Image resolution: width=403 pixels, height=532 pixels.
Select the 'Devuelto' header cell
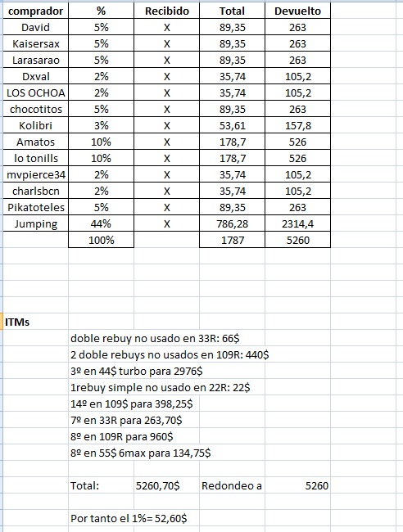(298, 11)
